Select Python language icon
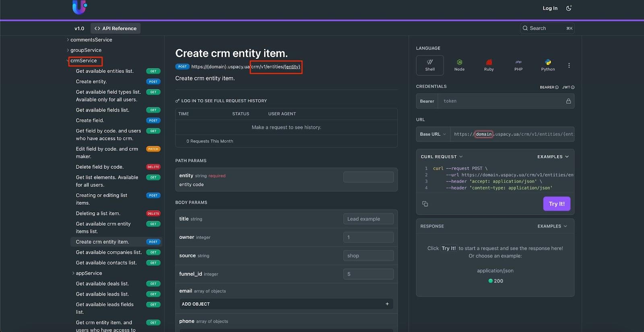Viewport: 644px width, 332px height. tap(548, 65)
